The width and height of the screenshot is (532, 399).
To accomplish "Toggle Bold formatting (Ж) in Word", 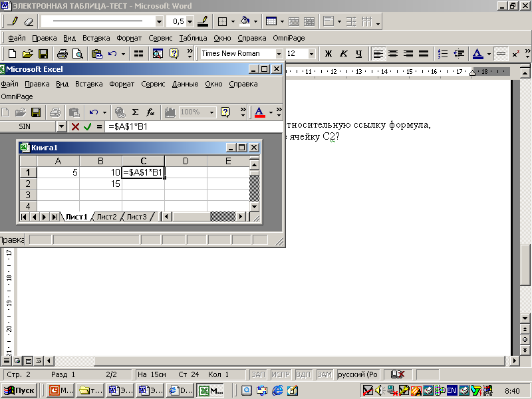I will click(x=328, y=54).
